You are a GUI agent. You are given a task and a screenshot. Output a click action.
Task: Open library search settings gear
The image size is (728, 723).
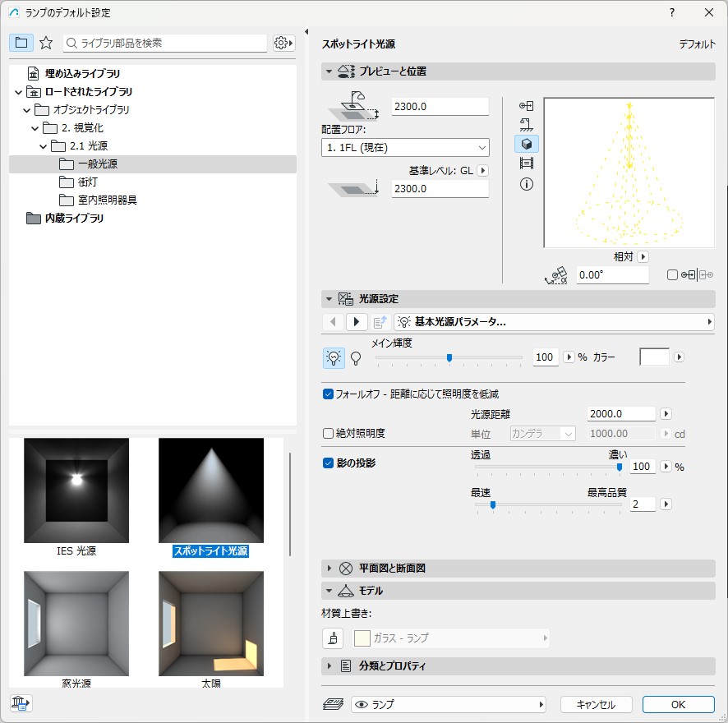point(283,43)
